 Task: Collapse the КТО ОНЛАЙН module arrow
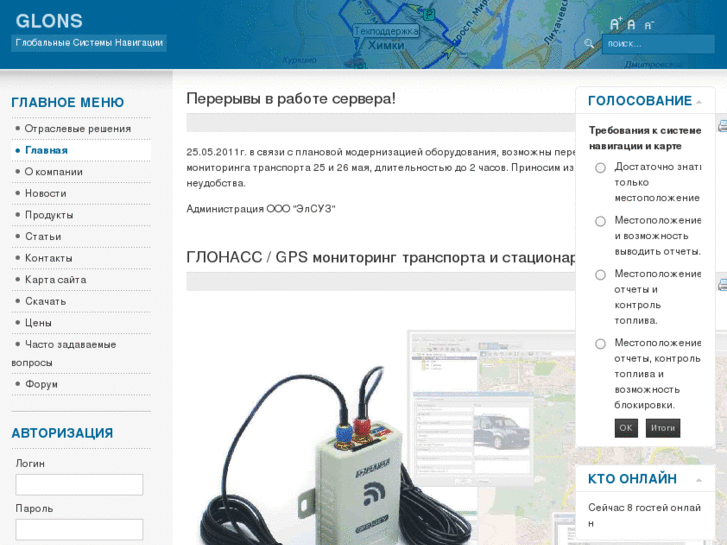(699, 480)
